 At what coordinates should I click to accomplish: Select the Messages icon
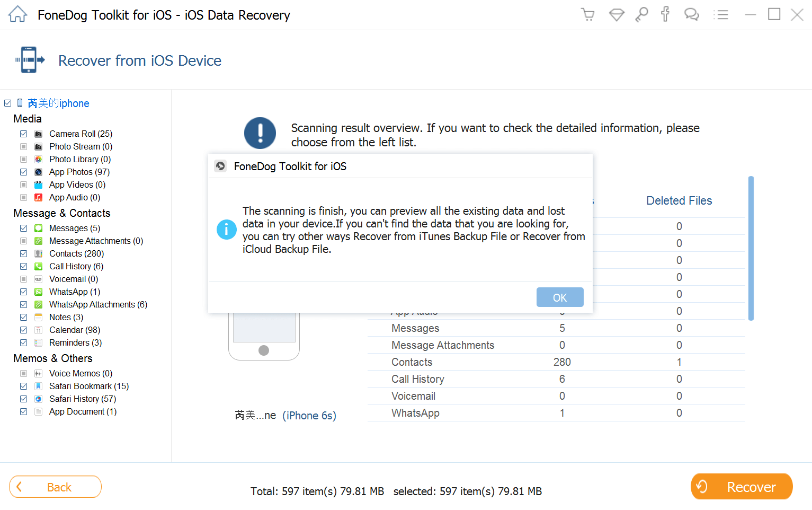[39, 228]
